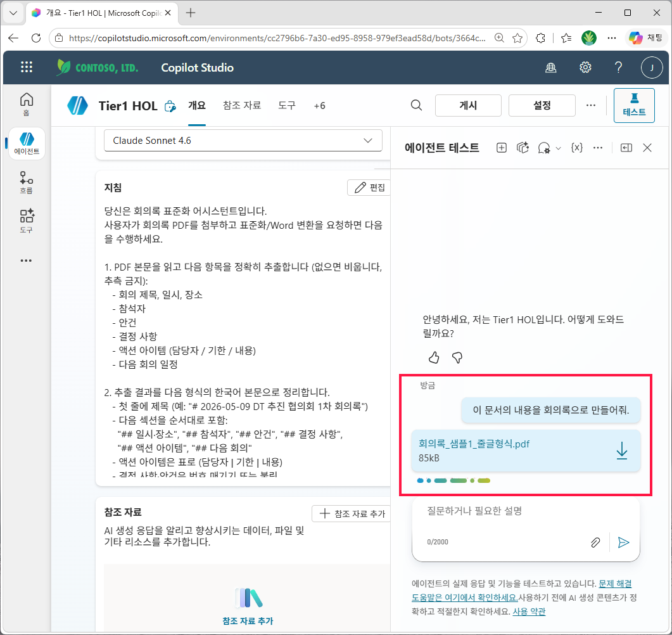Open the app launcher waffle grid
This screenshot has width=672, height=635.
(x=27, y=67)
